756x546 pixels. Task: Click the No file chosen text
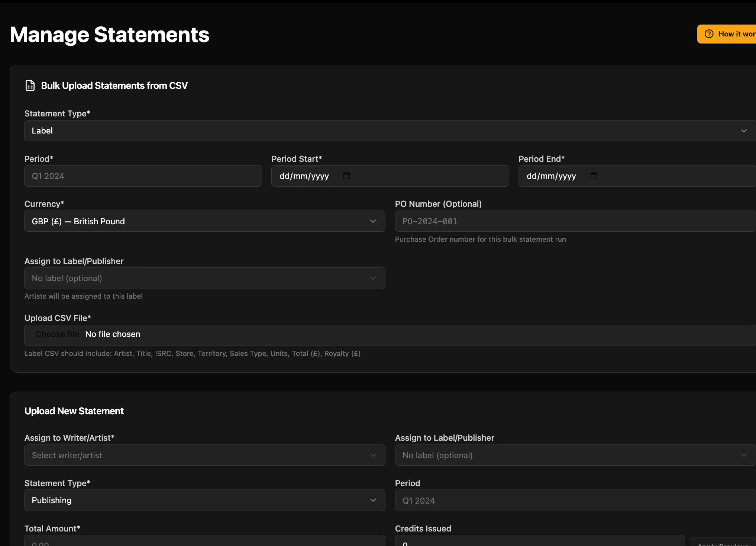113,334
